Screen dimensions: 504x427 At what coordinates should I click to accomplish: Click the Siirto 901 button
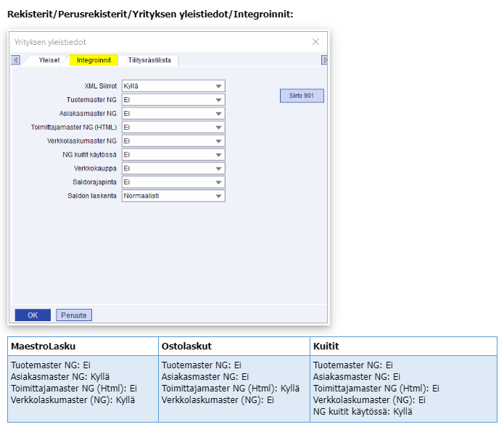[x=302, y=96]
